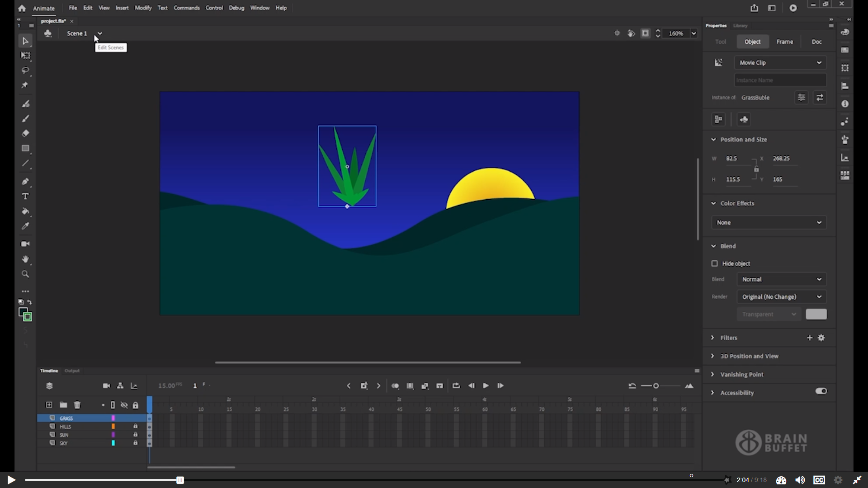Check the Hide object checkbox
This screenshot has width=868, height=488.
tap(714, 263)
